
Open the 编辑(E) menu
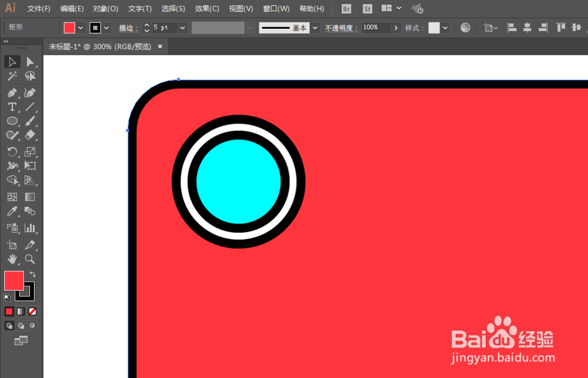coord(72,9)
